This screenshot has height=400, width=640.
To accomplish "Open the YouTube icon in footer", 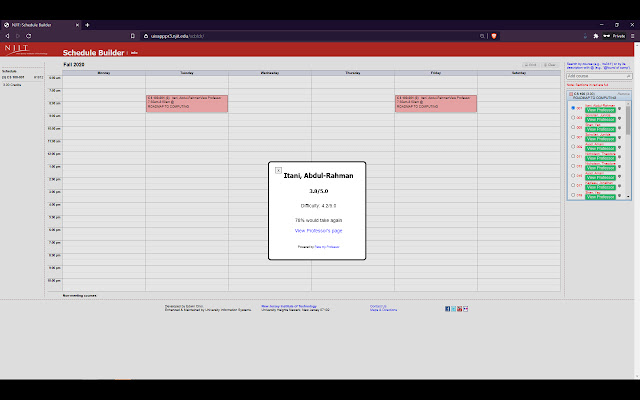I will (x=460, y=309).
